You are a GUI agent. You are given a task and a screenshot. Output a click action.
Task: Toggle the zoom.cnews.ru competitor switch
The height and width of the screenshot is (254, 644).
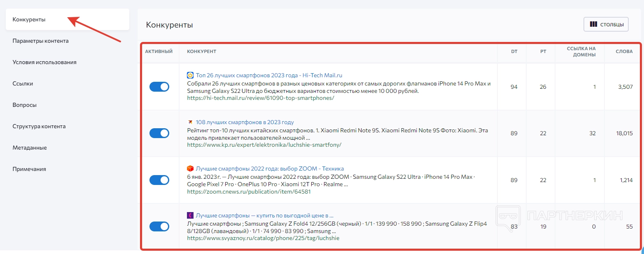coord(159,180)
